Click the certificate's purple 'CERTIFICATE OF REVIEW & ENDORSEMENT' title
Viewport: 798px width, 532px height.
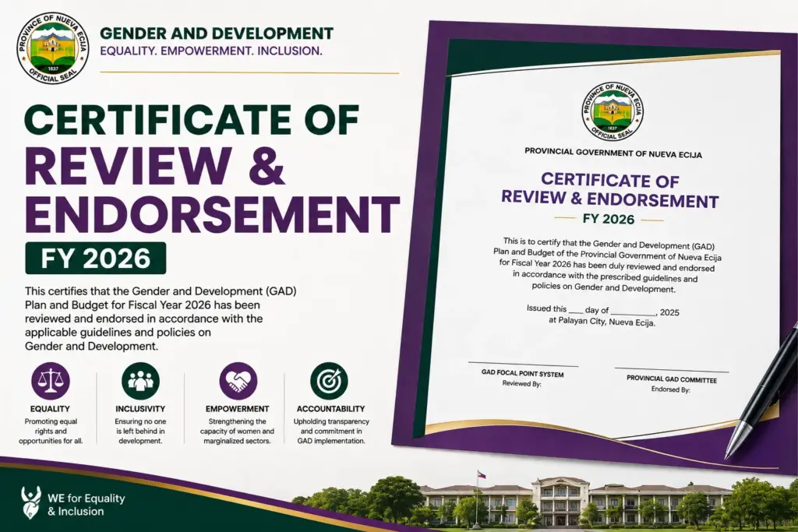tap(609, 191)
